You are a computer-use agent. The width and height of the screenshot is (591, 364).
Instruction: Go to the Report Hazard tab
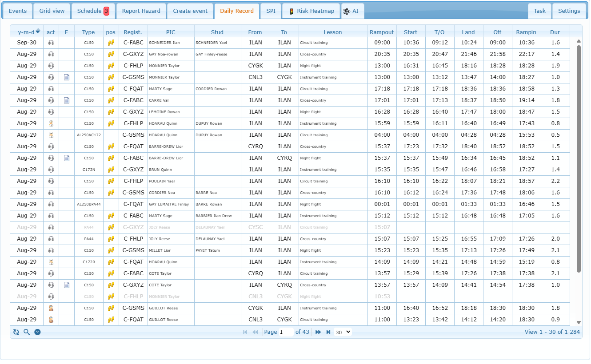point(141,11)
